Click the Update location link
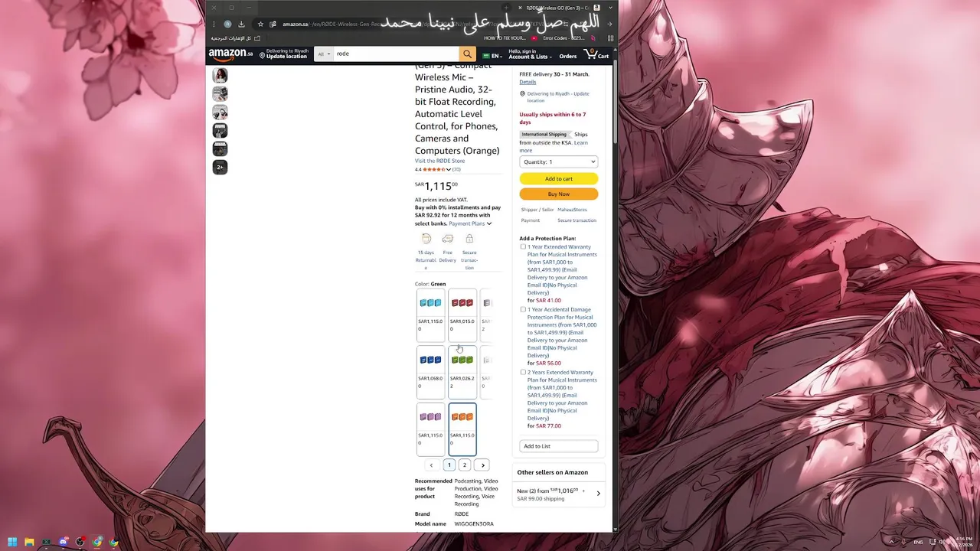This screenshot has height=551, width=980. pyautogui.click(x=286, y=57)
